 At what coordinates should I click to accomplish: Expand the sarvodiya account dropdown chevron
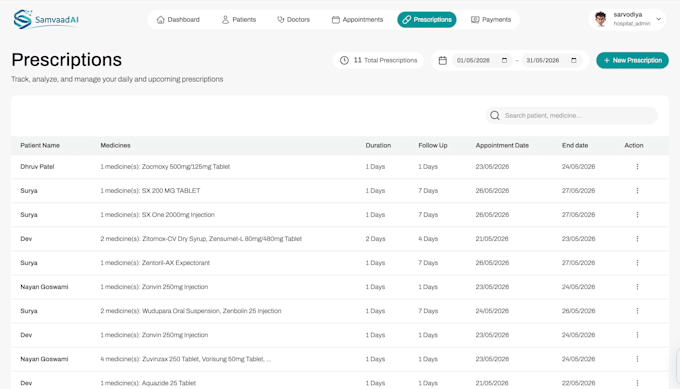pyautogui.click(x=659, y=19)
